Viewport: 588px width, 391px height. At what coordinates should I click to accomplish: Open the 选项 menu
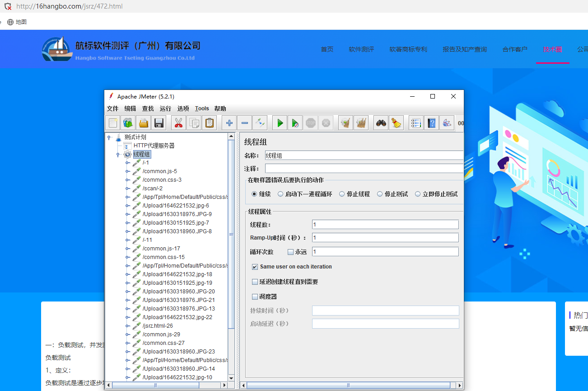183,108
